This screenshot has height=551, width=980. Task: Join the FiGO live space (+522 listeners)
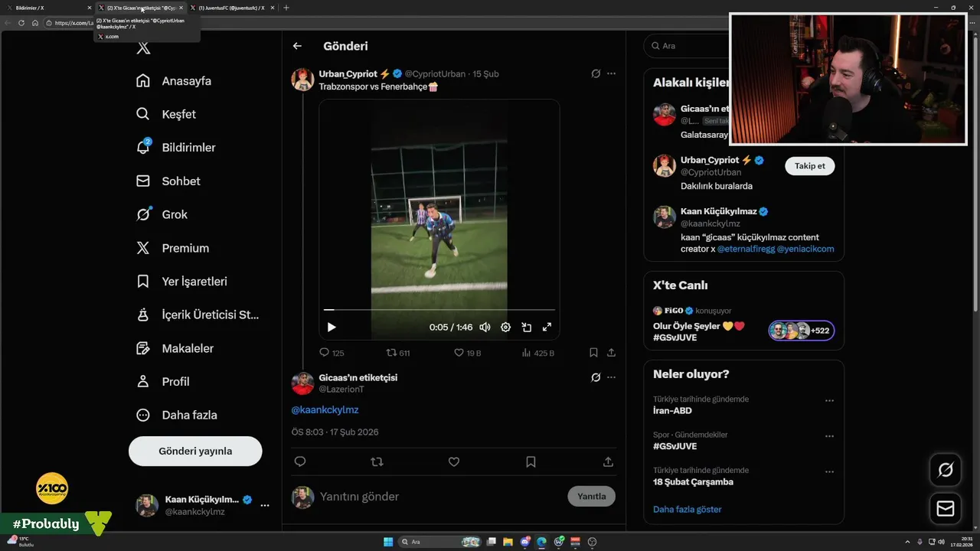tap(802, 331)
